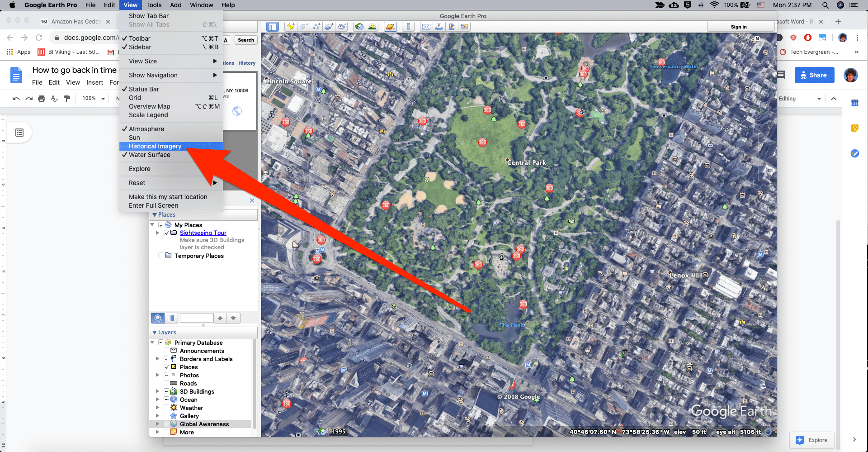The image size is (868, 452).
Task: Click the Record a Tour camera icon
Action: pos(342,27)
